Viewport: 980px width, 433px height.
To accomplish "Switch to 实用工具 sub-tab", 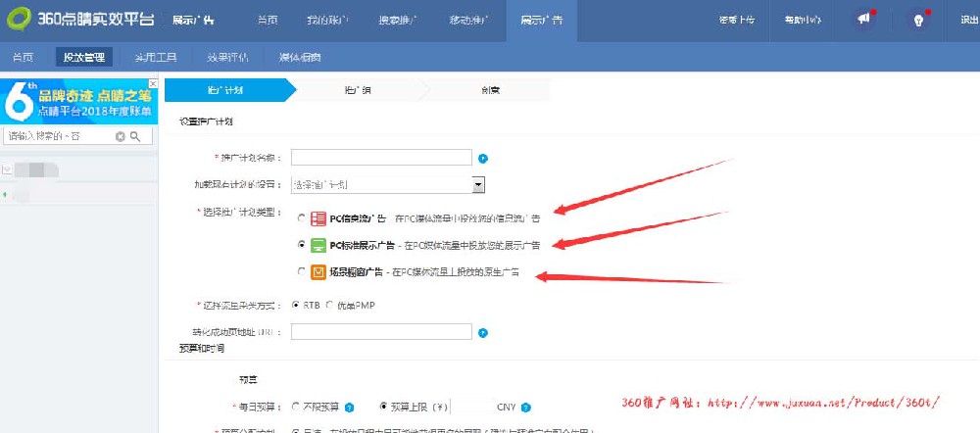I will pyautogui.click(x=156, y=58).
